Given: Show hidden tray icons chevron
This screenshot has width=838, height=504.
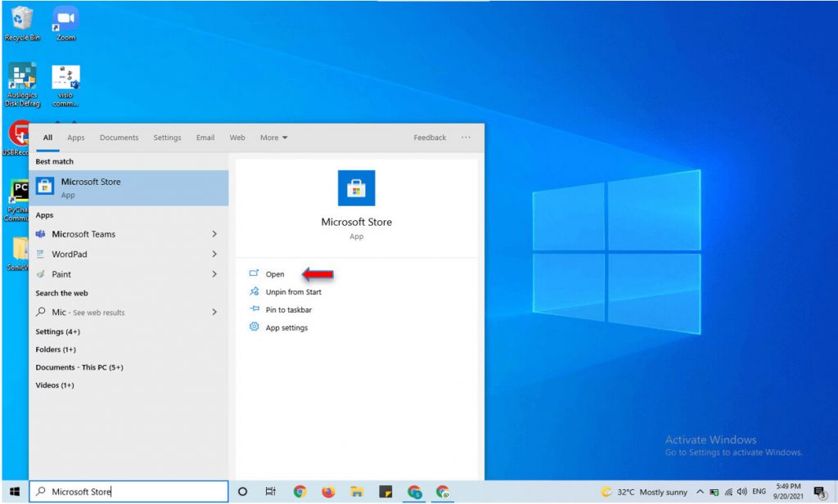Looking at the screenshot, I should pos(700,492).
